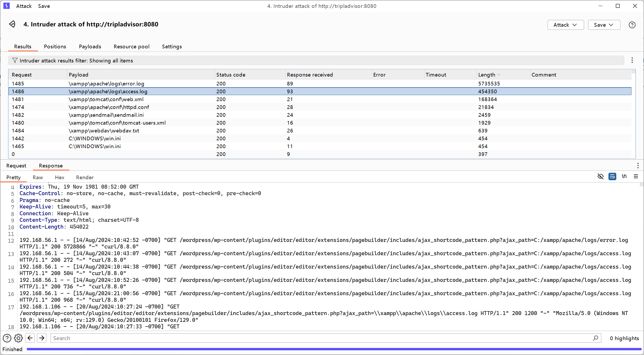This screenshot has height=355, width=644.
Task: Open the Save menu in title bar
Action: pyautogui.click(x=44, y=6)
